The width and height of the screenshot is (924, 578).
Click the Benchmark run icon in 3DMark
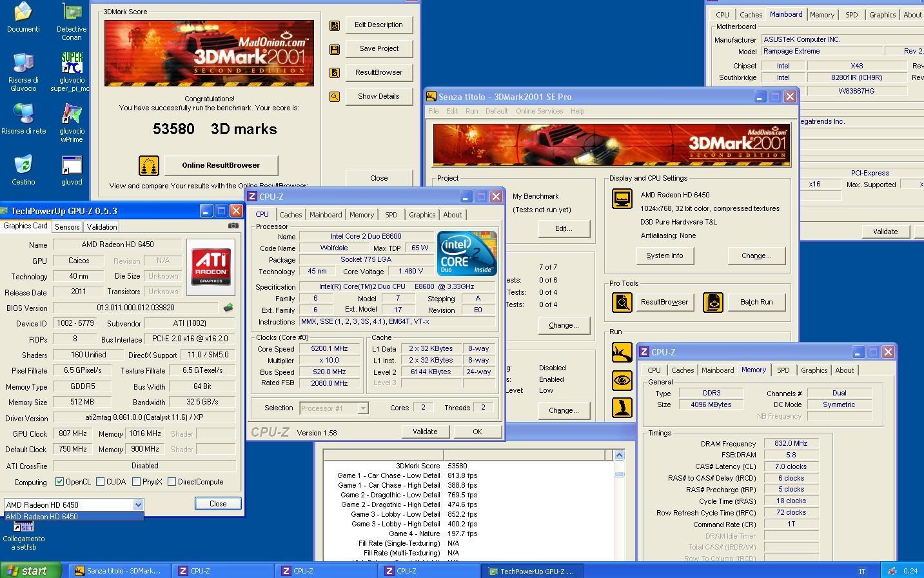click(x=622, y=352)
